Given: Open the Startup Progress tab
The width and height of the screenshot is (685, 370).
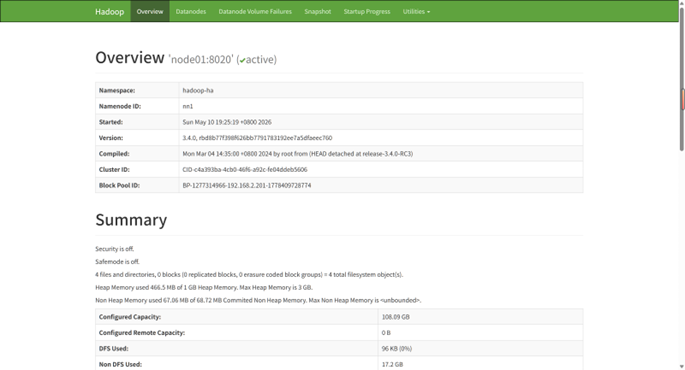Looking at the screenshot, I should pyautogui.click(x=367, y=11).
